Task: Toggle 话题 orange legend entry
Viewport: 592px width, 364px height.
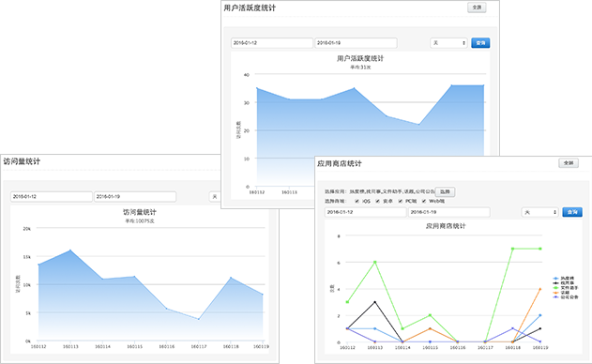Action: (x=561, y=293)
